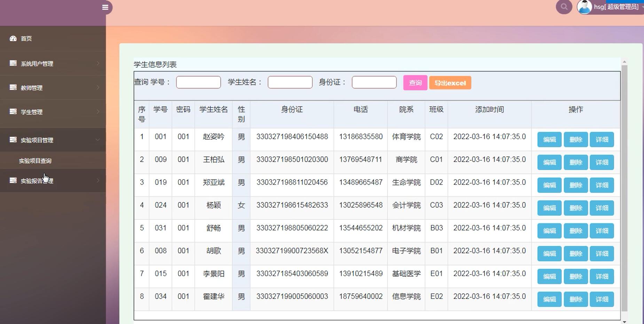Viewport: 644px width, 324px height.
Task: Expand the 学生管理 chevron arrow
Action: click(98, 112)
